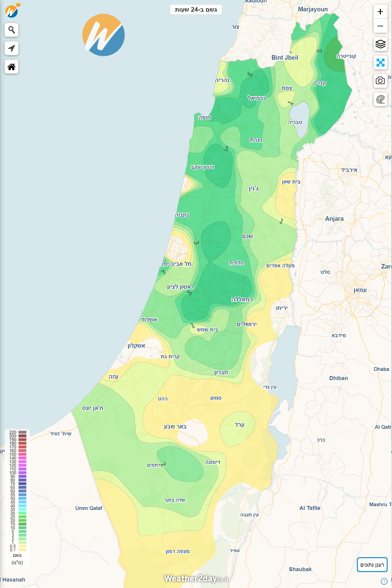Toggle fullscreen map view

(380, 63)
